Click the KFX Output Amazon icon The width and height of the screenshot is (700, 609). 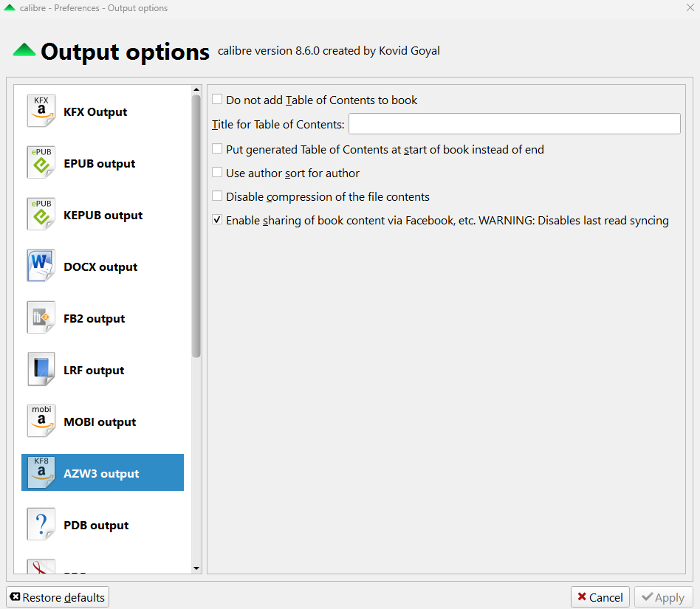(x=41, y=111)
